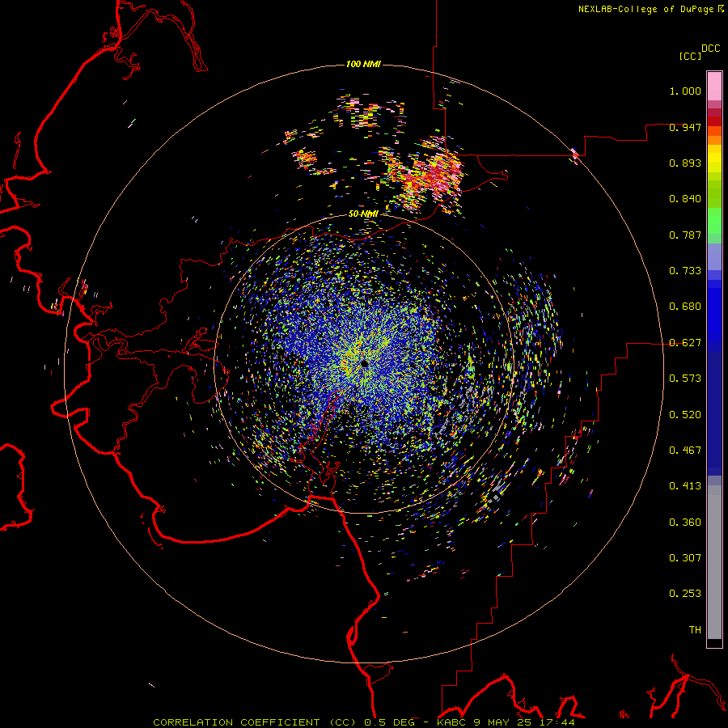Click the 0.307 scale value
Image resolution: width=728 pixels, height=728 pixels.
click(x=685, y=558)
